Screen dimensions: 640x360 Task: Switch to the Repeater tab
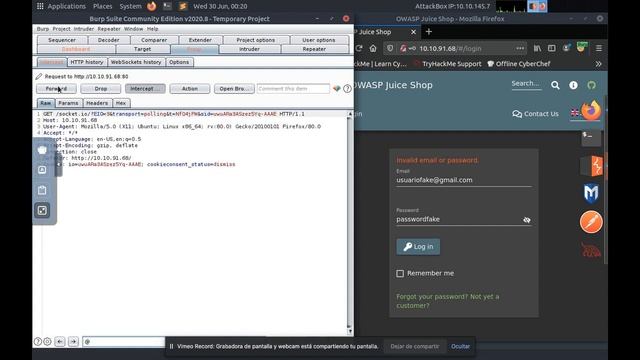[x=314, y=49]
